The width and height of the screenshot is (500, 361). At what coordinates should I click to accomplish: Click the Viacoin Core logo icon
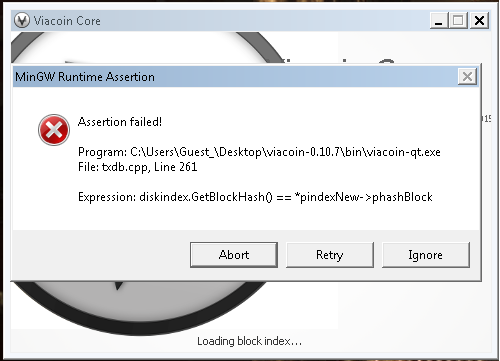click(x=22, y=20)
